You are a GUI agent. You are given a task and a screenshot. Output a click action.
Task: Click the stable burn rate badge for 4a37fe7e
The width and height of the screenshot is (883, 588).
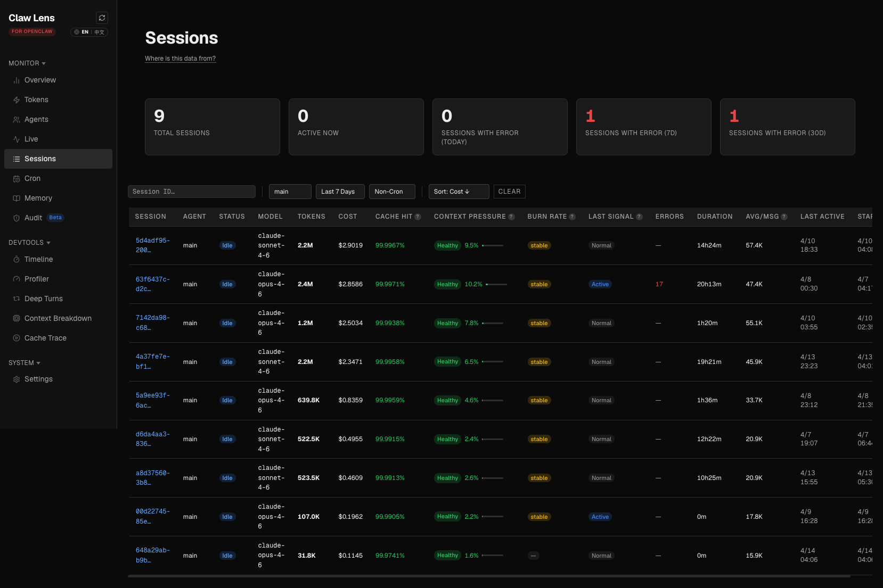(x=539, y=362)
